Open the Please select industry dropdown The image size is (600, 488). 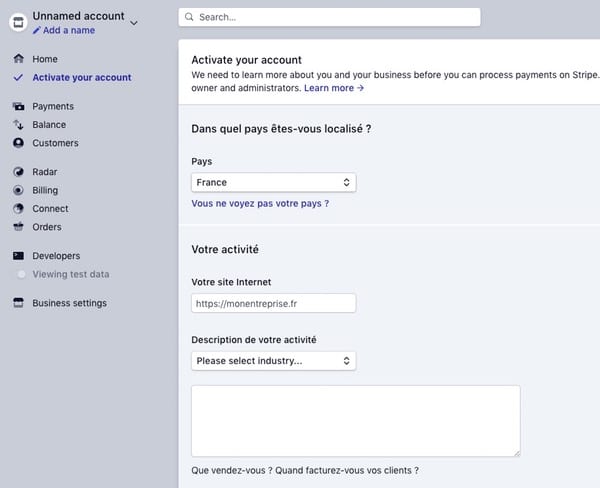273,361
